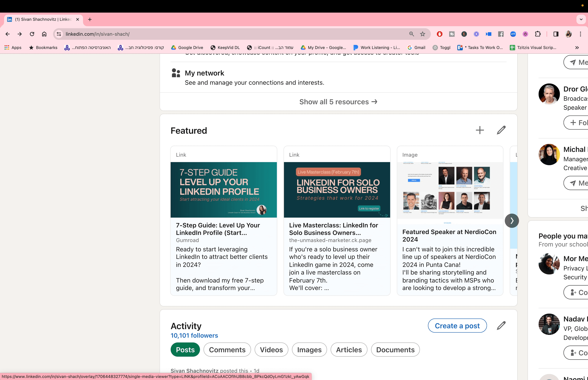Screen dimensions: 588x380
Task: Open Work Listening bookmark
Action: (377, 48)
